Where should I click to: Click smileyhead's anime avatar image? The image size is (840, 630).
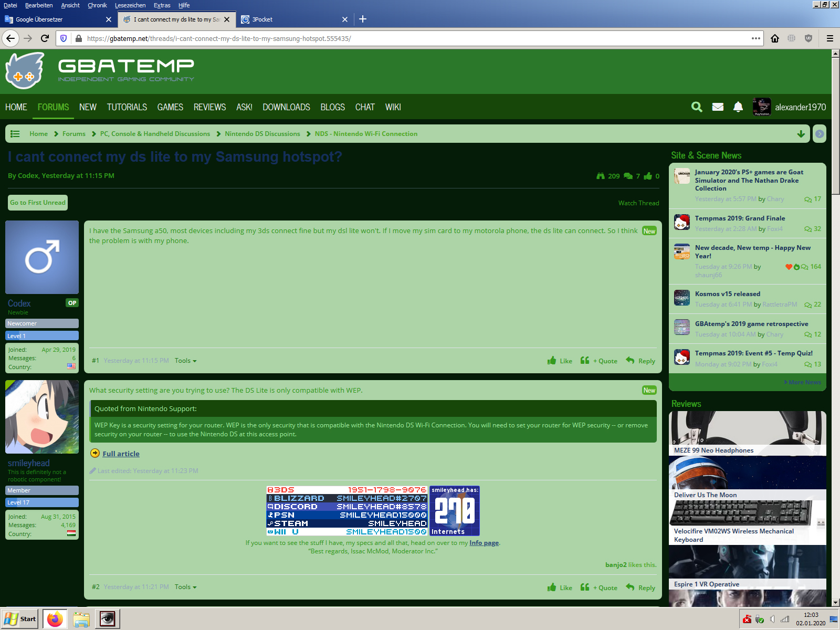[x=42, y=417]
